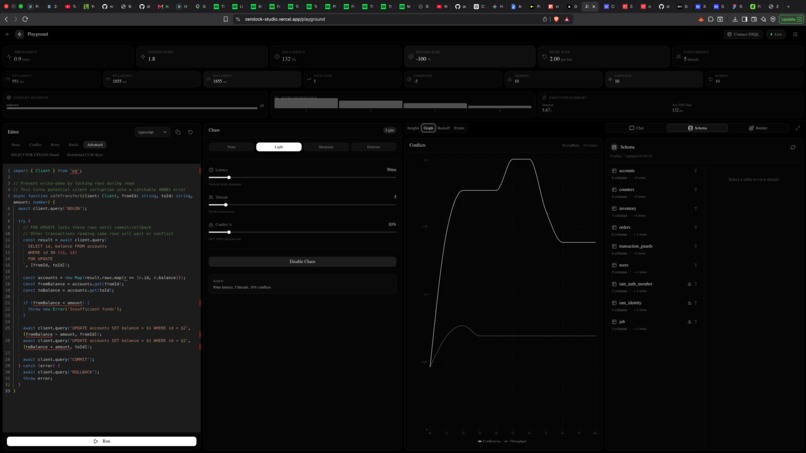Expand the counters table in Schema
The height and width of the screenshot is (453, 806).
tap(654, 193)
